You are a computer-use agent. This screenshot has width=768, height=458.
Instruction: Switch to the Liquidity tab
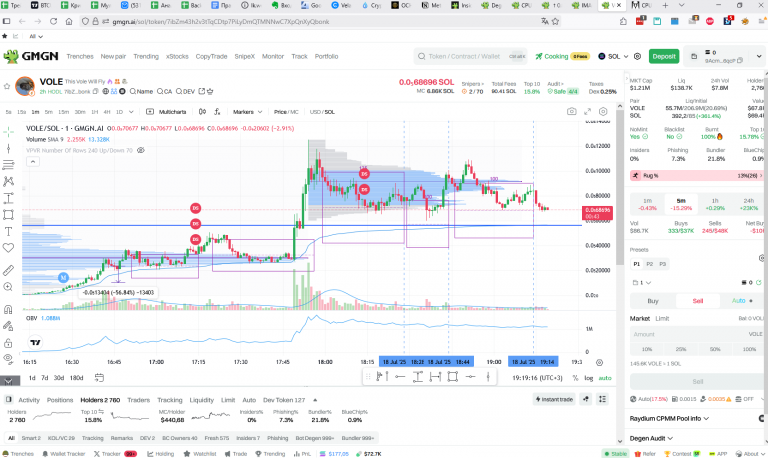pyautogui.click(x=202, y=400)
